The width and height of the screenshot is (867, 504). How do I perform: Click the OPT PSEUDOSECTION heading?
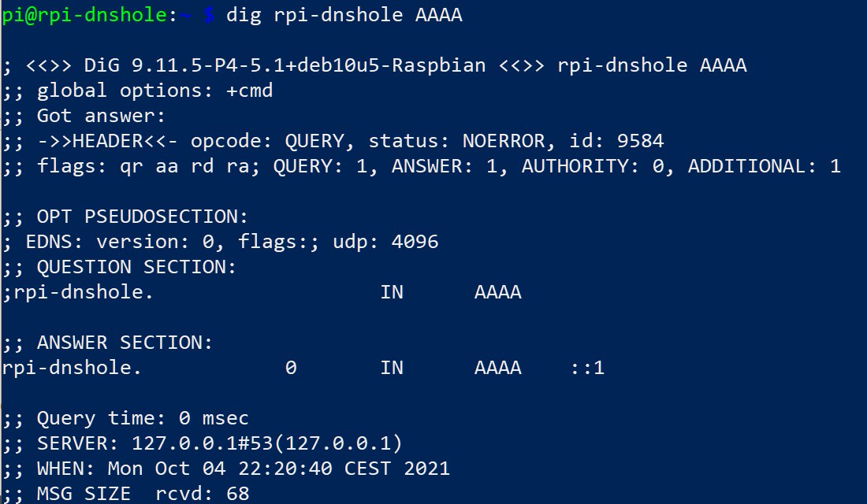(142, 217)
